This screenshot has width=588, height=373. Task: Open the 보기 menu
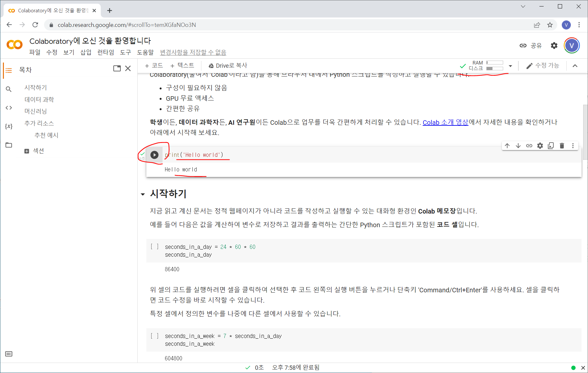click(x=69, y=52)
